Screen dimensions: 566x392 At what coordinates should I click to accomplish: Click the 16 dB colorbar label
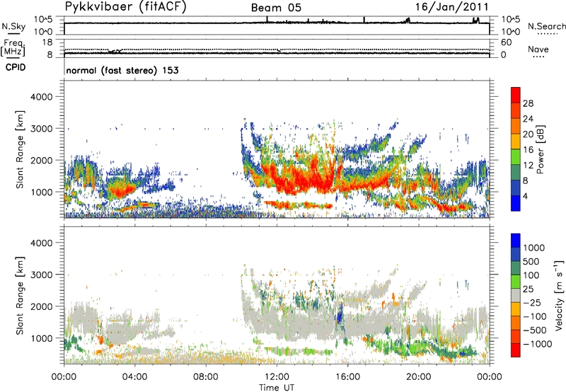point(528,150)
